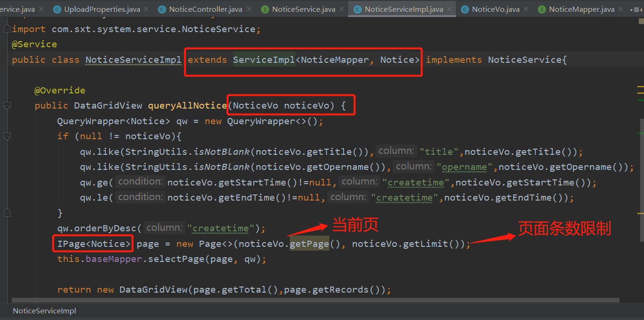The width and height of the screenshot is (644, 320).
Task: Close the NoticeMapper.java tab
Action: click(x=620, y=9)
